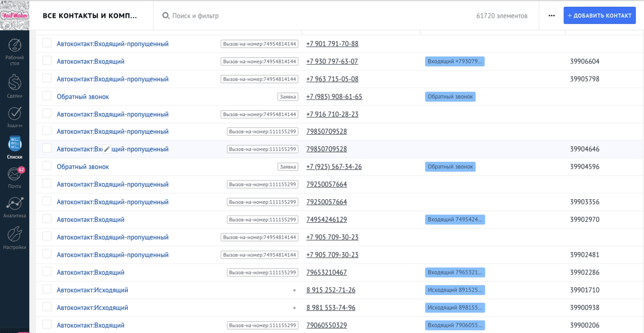Viewport: 644px width, 333px height.
Task: Open contact with phone 74954246129
Action: pyautogui.click(x=90, y=220)
